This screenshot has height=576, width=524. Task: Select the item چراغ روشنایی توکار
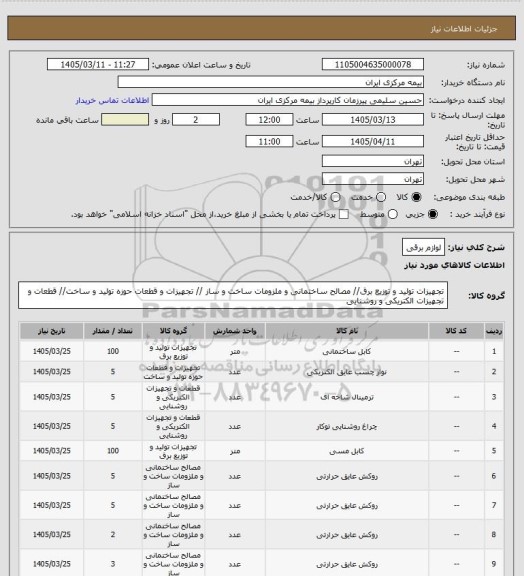pos(347,426)
